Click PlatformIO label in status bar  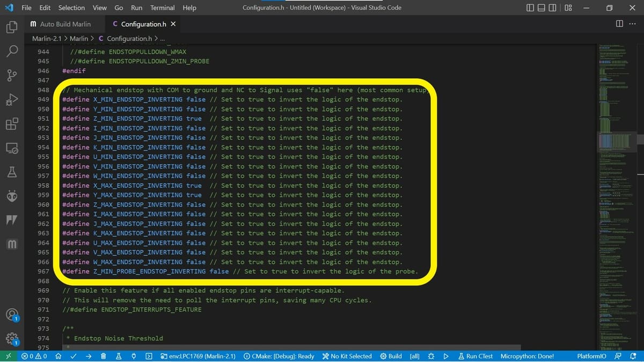[592, 356]
